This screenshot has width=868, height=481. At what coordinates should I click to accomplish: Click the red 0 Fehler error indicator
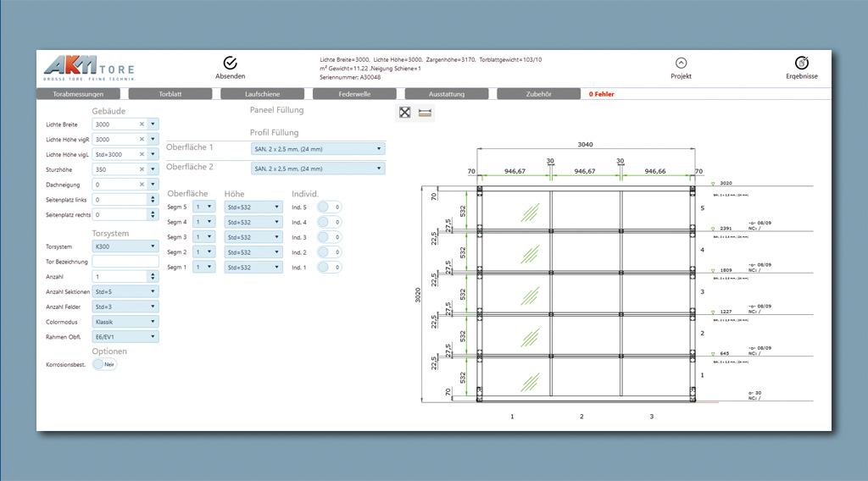point(601,94)
